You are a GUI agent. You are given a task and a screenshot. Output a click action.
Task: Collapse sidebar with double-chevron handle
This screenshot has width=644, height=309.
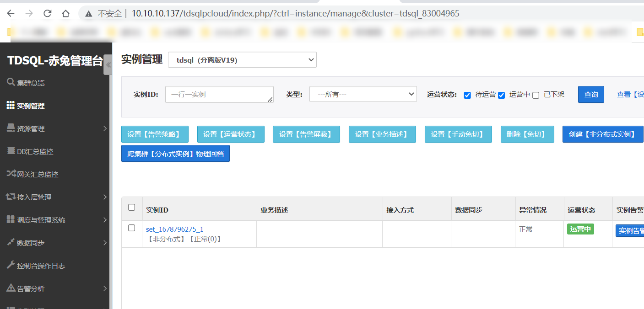(x=108, y=65)
